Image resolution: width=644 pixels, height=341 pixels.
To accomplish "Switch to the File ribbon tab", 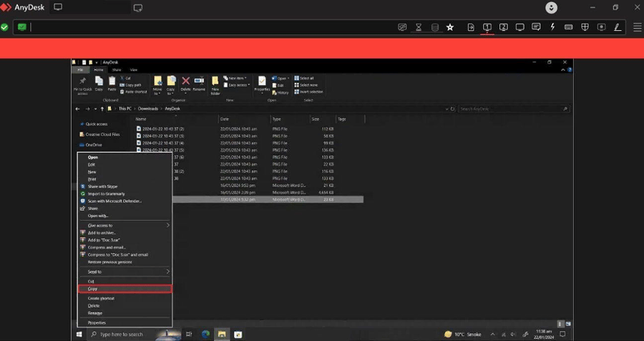I will coord(80,70).
